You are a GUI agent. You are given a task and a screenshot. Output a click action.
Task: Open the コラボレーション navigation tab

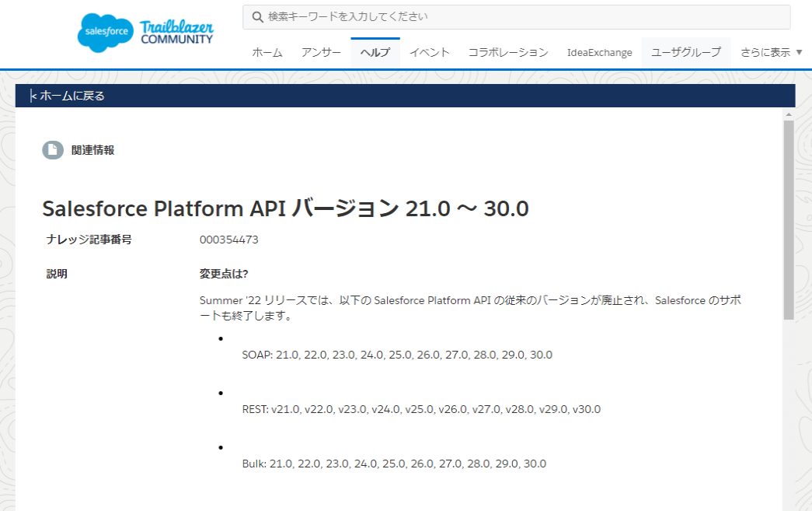pyautogui.click(x=508, y=52)
